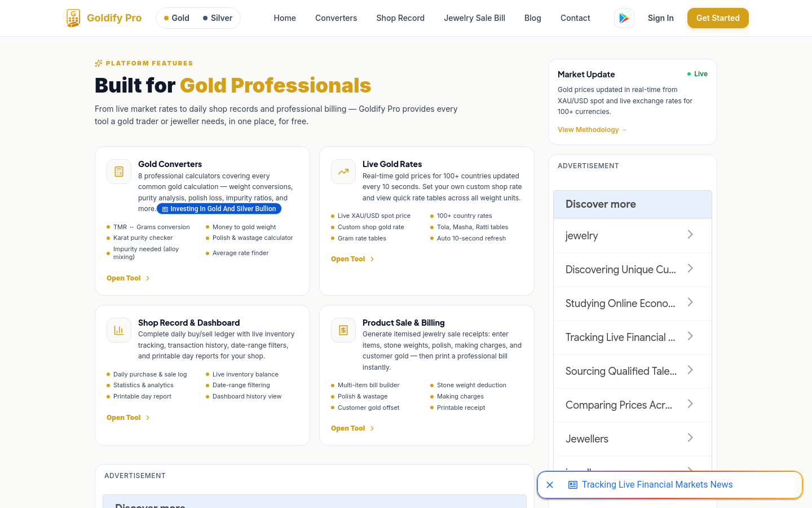
Task: Open Tool chevron for Gold Converters
Action: point(148,278)
